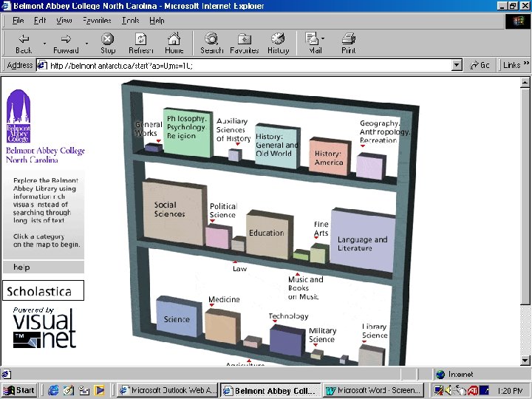Stop loading the page
Image resolution: width=532 pixels, height=399 pixels.
(x=108, y=44)
